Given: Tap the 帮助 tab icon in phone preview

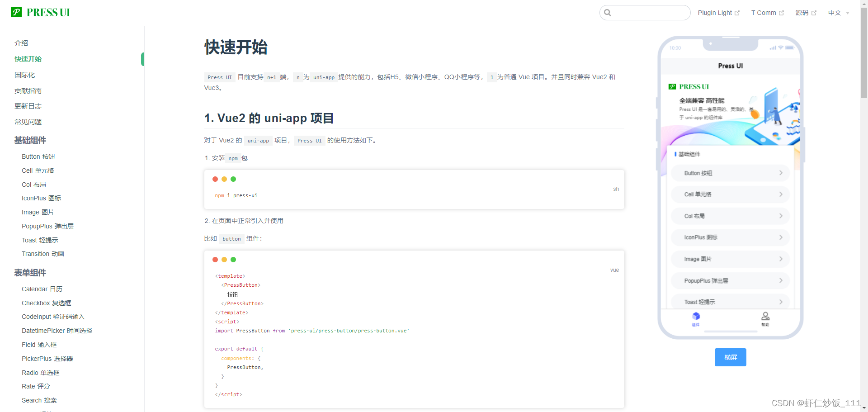Looking at the screenshot, I should pos(765,316).
